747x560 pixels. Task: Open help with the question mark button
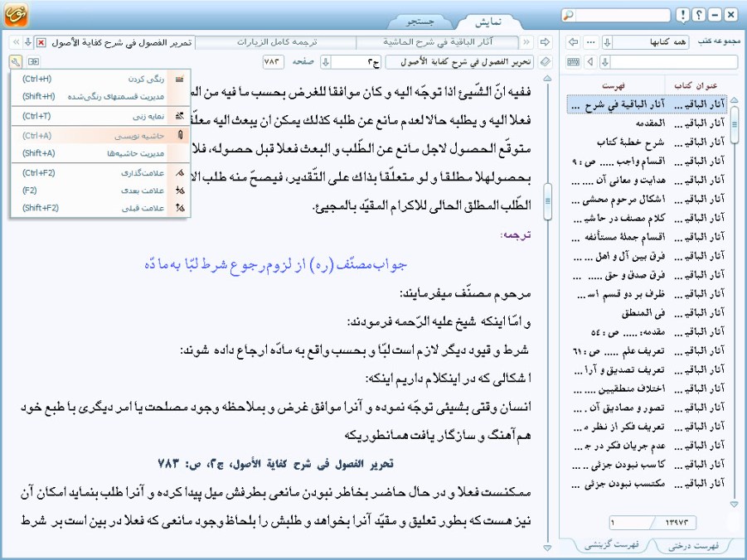pyautogui.click(x=698, y=15)
